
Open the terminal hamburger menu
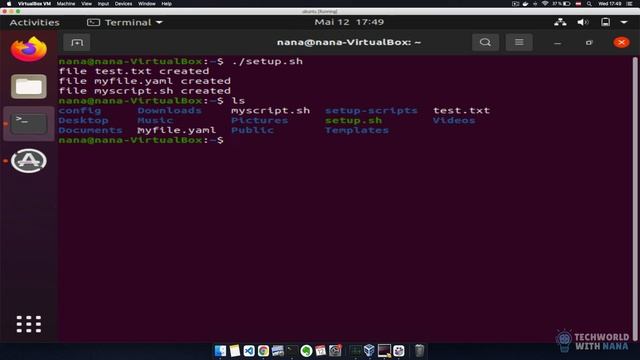[x=519, y=42]
